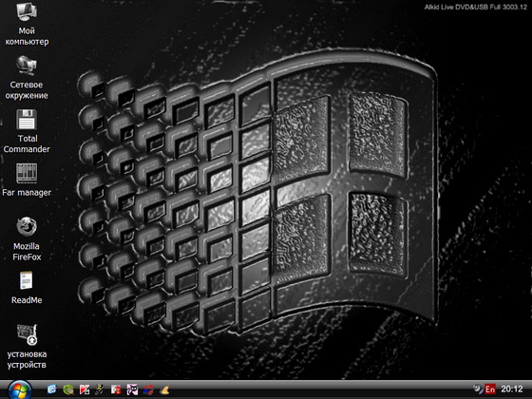Screen dimensions: 532x399
Task: Open the black cat quick launch icon
Action: click(x=132, y=389)
